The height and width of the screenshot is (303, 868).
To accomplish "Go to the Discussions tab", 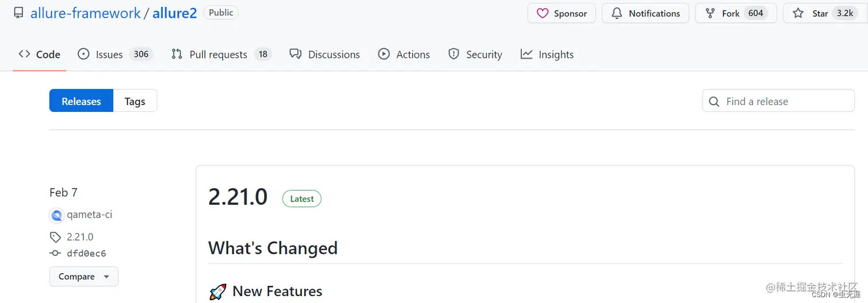I will (334, 55).
